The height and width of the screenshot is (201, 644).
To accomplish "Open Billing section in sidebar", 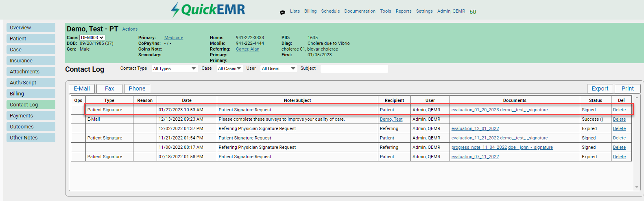I will click(31, 94).
